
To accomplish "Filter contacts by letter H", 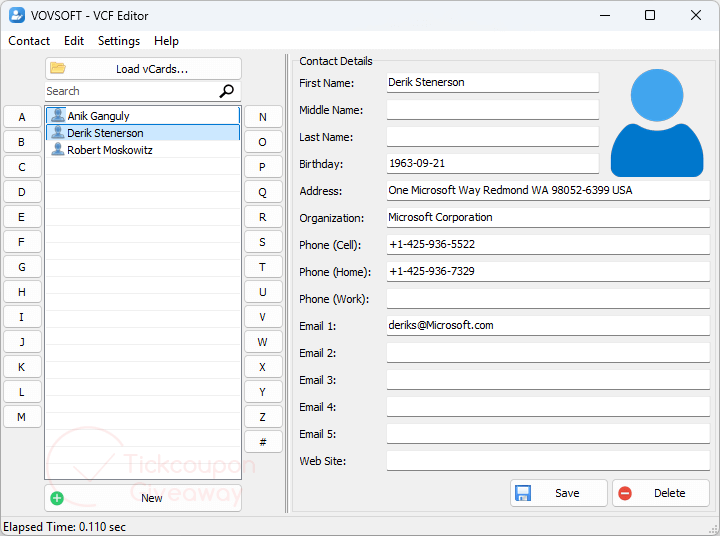I will click(x=22, y=292).
